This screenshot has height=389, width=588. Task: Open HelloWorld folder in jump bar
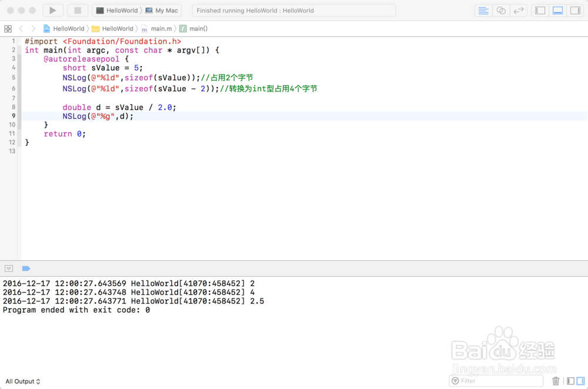click(112, 28)
